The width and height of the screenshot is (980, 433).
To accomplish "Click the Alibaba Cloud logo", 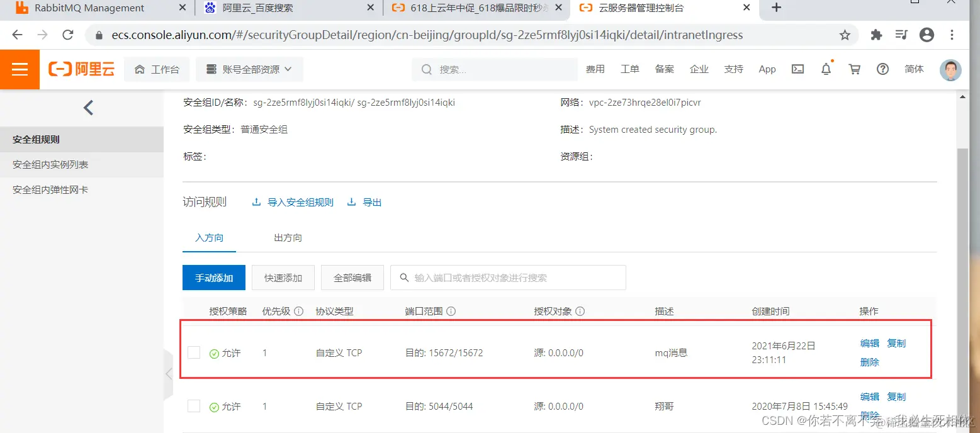I will 82,69.
